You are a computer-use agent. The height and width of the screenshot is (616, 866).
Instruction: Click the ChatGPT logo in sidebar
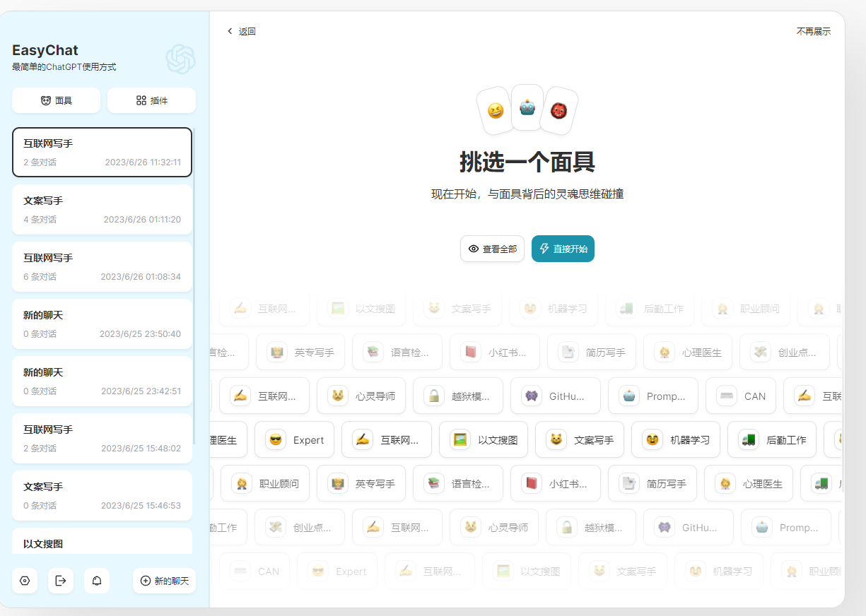click(180, 59)
